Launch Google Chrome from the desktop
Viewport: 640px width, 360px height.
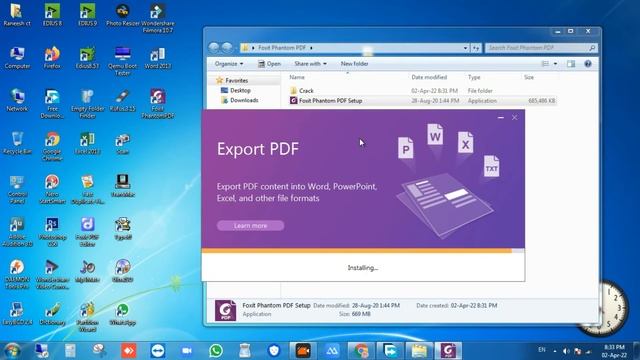52,146
